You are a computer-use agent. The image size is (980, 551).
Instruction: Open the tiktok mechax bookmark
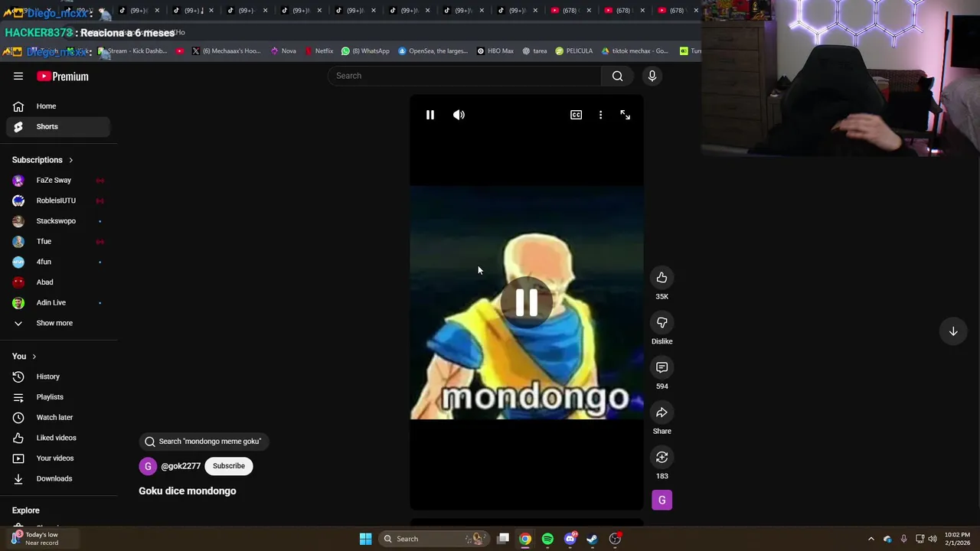pos(635,51)
